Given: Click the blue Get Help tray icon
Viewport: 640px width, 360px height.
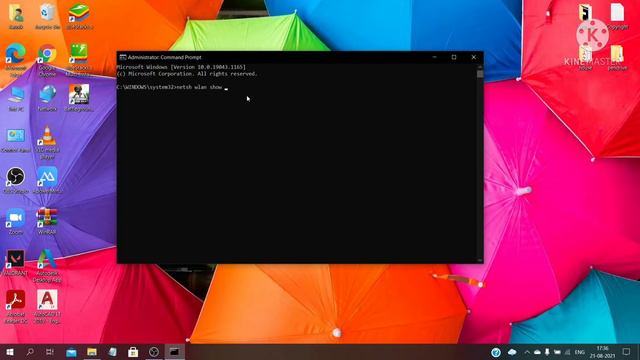Looking at the screenshot, I should pyautogui.click(x=496, y=352).
